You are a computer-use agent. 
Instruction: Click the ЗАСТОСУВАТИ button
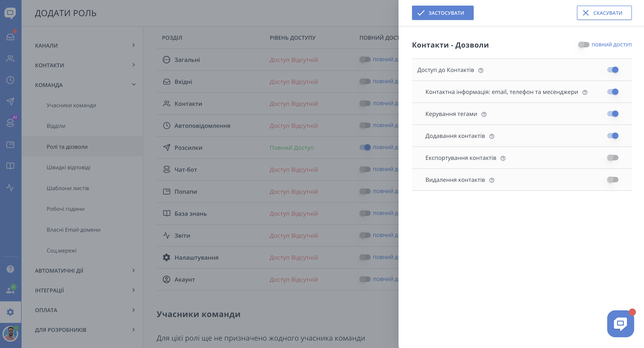click(442, 13)
